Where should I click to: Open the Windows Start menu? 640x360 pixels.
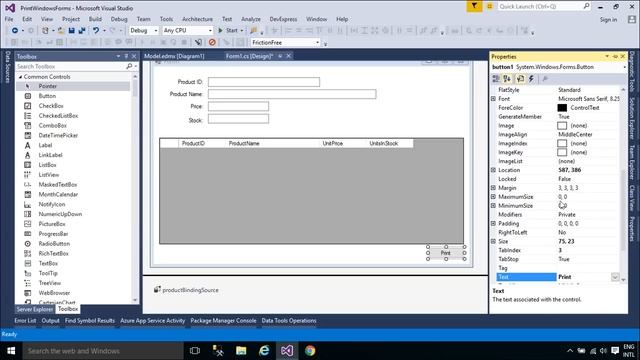(11, 351)
